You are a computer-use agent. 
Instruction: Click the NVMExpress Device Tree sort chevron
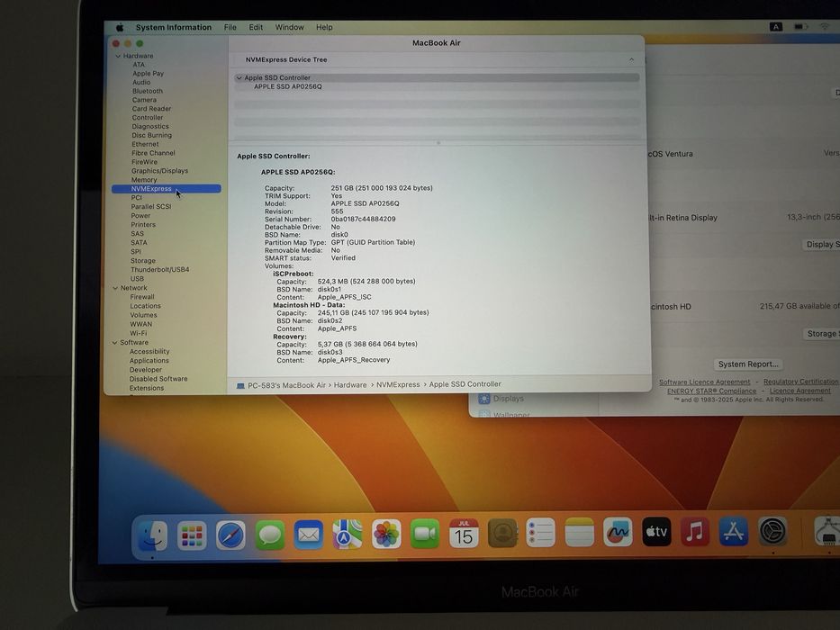[632, 59]
